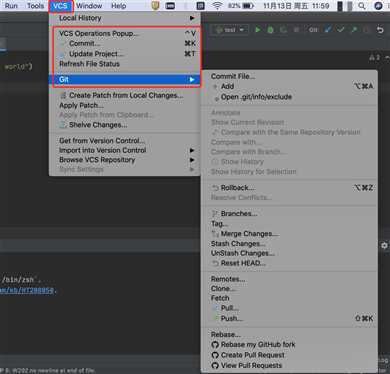Open the Wi-Fi status menu
390x374 pixels.
click(x=217, y=6)
